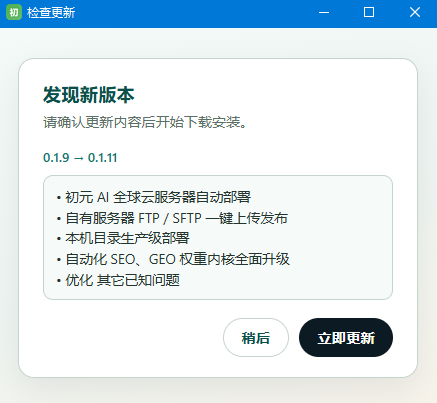This screenshot has height=403, width=437.
Task: Click the 检查更新 window title text
Action: [x=51, y=13]
